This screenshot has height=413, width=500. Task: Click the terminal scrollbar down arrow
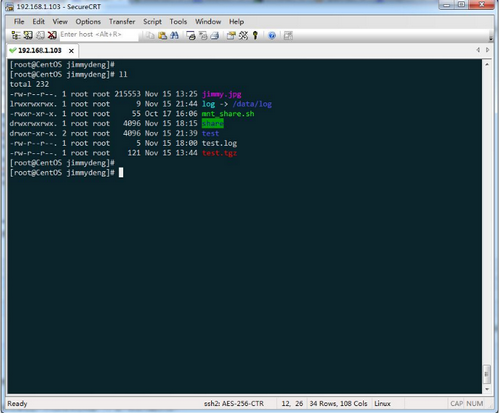[x=487, y=389]
